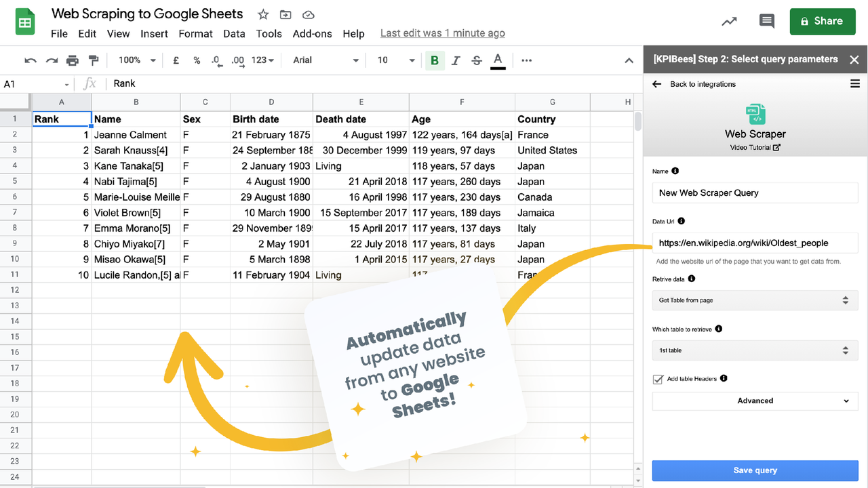Screen dimensions: 868x488
Task: Open the Video Tutorial link
Action: click(755, 147)
